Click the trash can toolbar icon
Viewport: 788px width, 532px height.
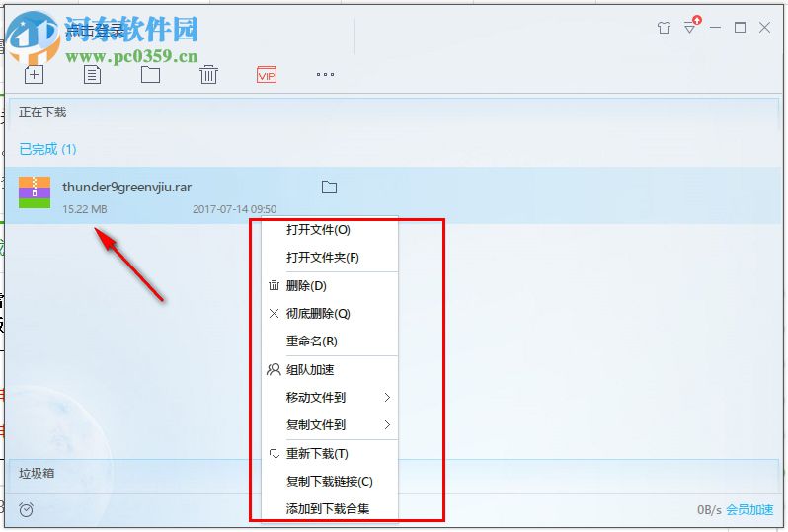[208, 75]
